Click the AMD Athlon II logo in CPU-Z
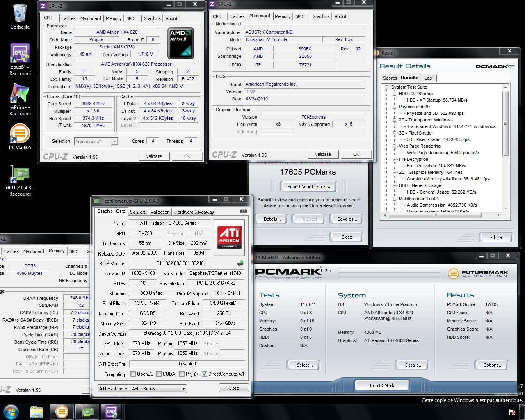 tap(180, 43)
